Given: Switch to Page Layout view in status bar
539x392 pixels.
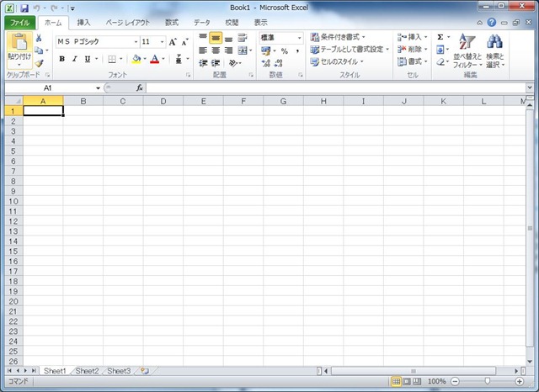Looking at the screenshot, I should point(407,381).
